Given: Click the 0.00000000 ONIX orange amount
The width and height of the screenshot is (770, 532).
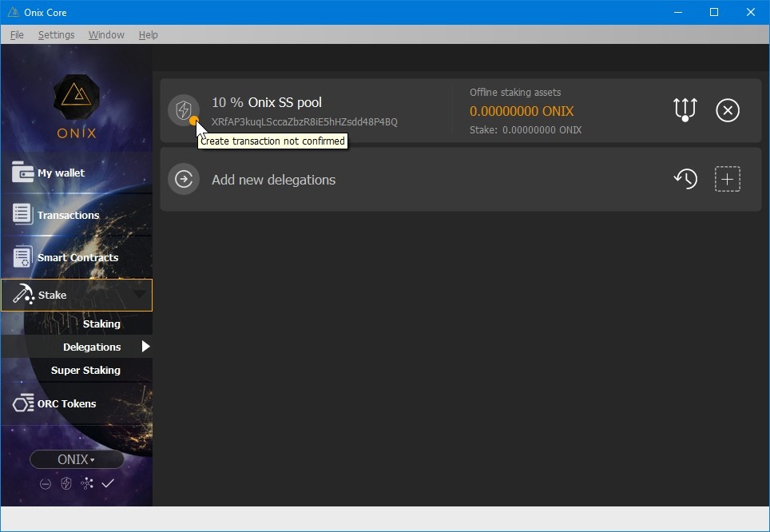Looking at the screenshot, I should (522, 111).
